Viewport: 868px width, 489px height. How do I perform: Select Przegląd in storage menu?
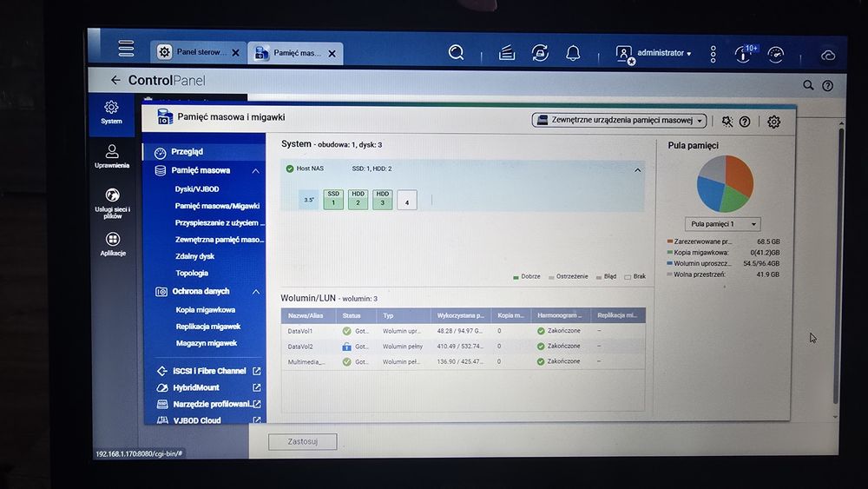click(204, 152)
